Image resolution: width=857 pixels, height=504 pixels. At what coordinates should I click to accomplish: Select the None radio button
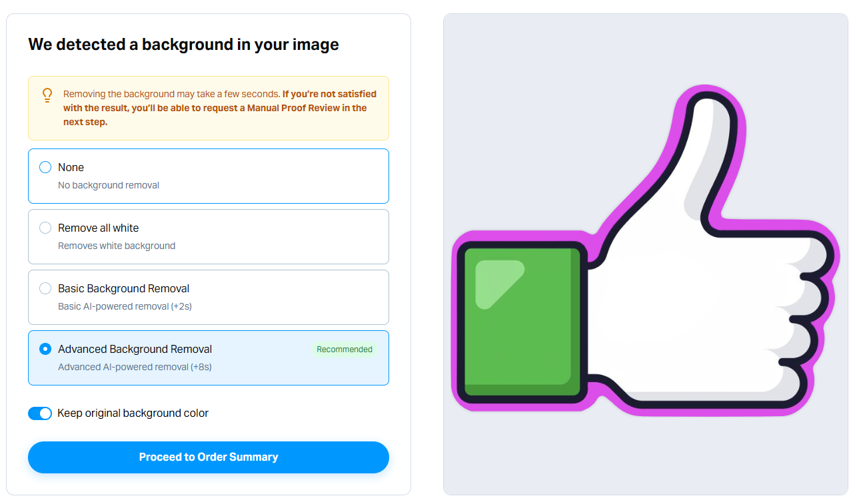pyautogui.click(x=45, y=167)
